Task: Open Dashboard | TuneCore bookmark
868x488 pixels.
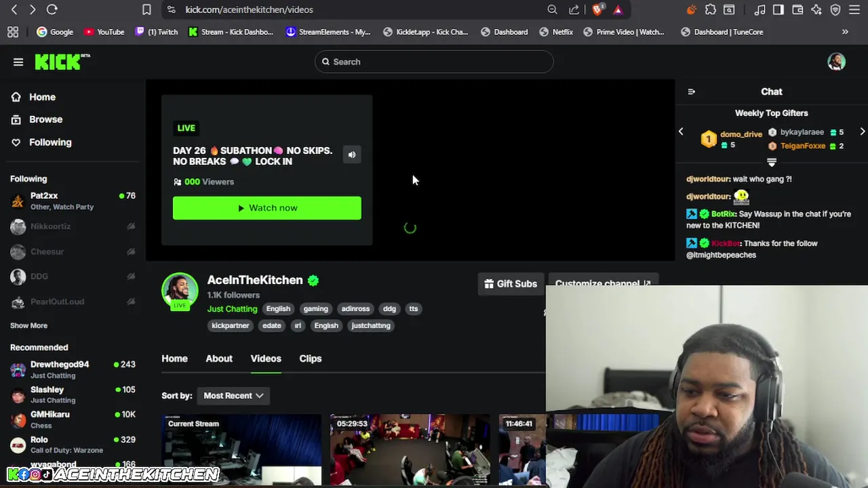Action: pyautogui.click(x=722, y=32)
